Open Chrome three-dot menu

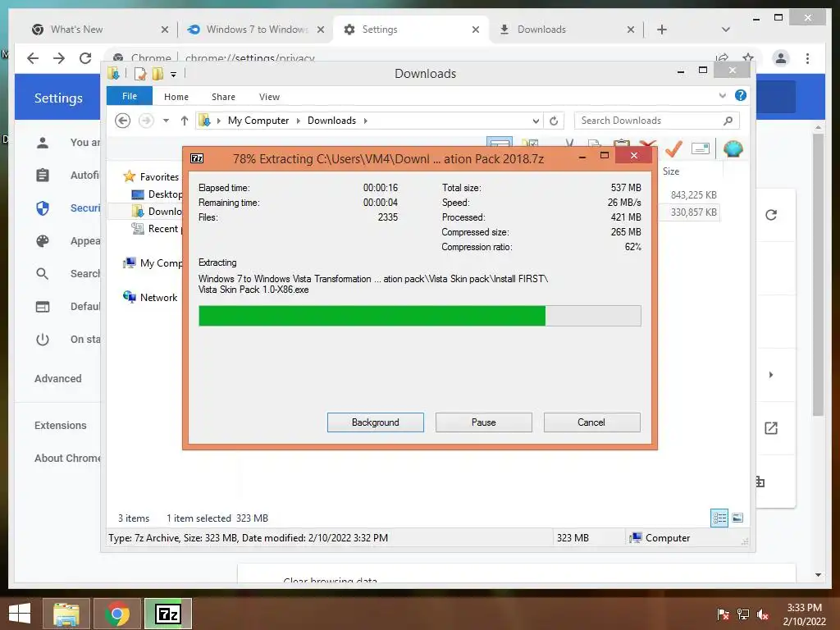[807, 58]
